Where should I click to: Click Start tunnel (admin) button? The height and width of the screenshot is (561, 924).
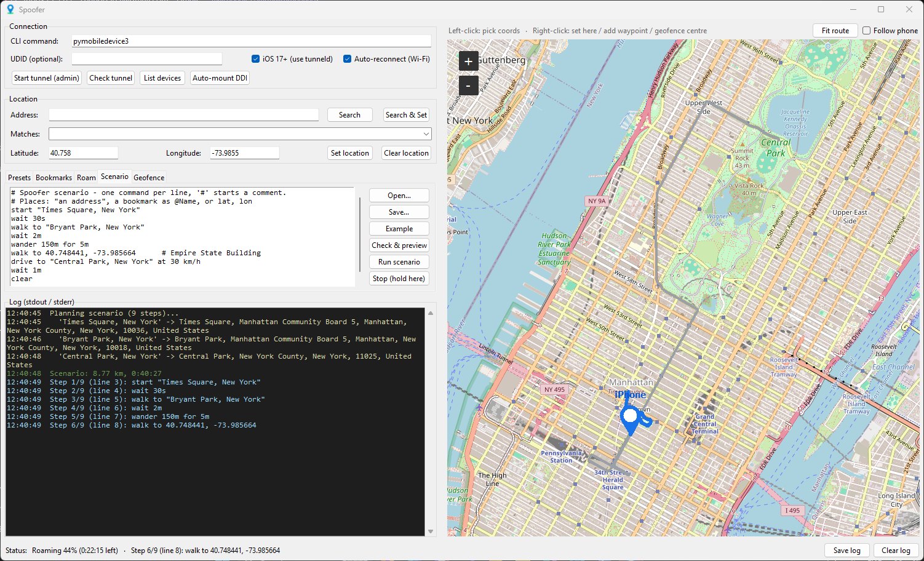coord(47,78)
